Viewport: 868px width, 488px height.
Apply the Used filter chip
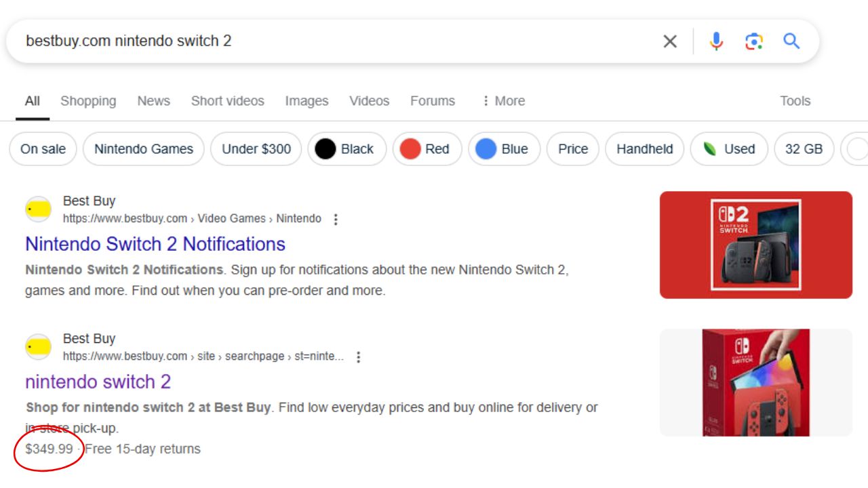coord(729,149)
